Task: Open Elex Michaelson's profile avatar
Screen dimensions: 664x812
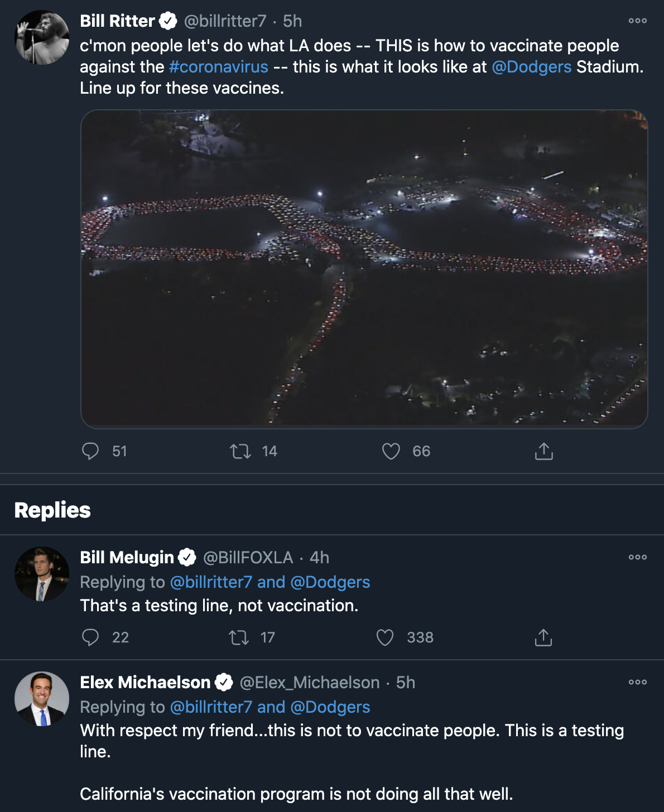Action: pos(42,699)
